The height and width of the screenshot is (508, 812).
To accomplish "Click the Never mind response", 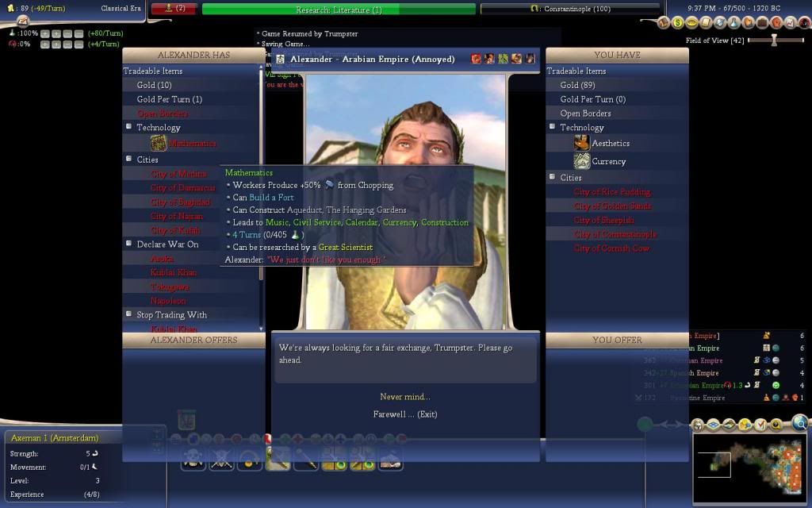I will [404, 397].
